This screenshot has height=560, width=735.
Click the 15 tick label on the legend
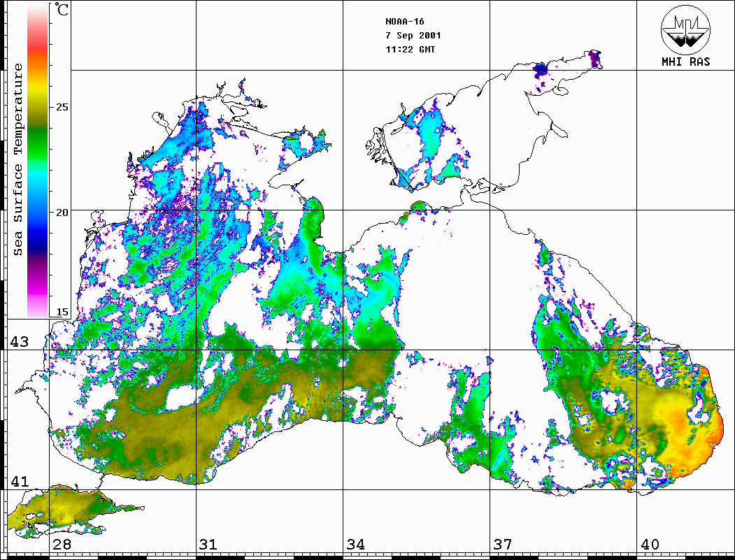(x=62, y=312)
